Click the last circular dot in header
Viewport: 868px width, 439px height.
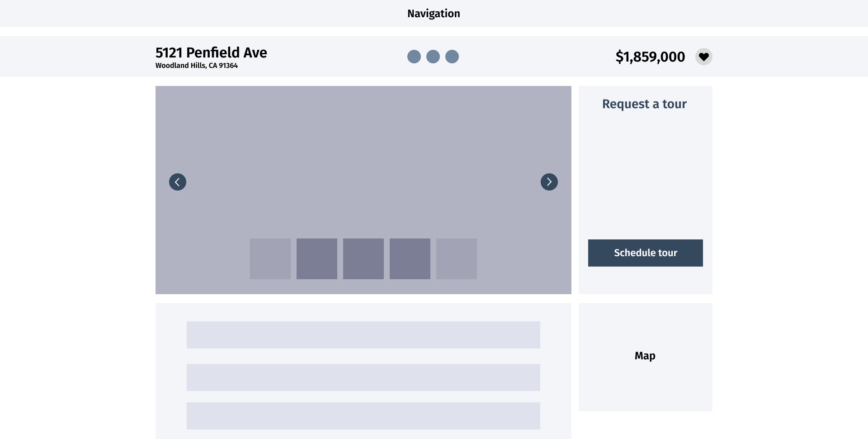coord(452,57)
